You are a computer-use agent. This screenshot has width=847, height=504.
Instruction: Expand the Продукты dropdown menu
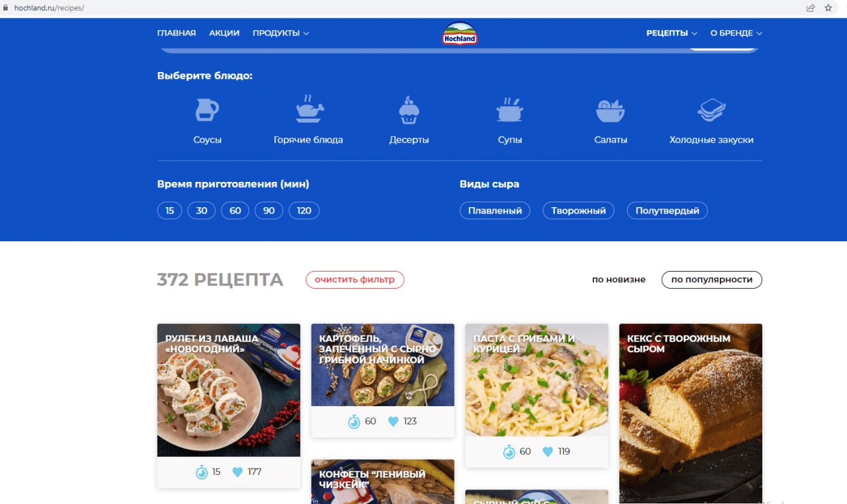pos(281,33)
